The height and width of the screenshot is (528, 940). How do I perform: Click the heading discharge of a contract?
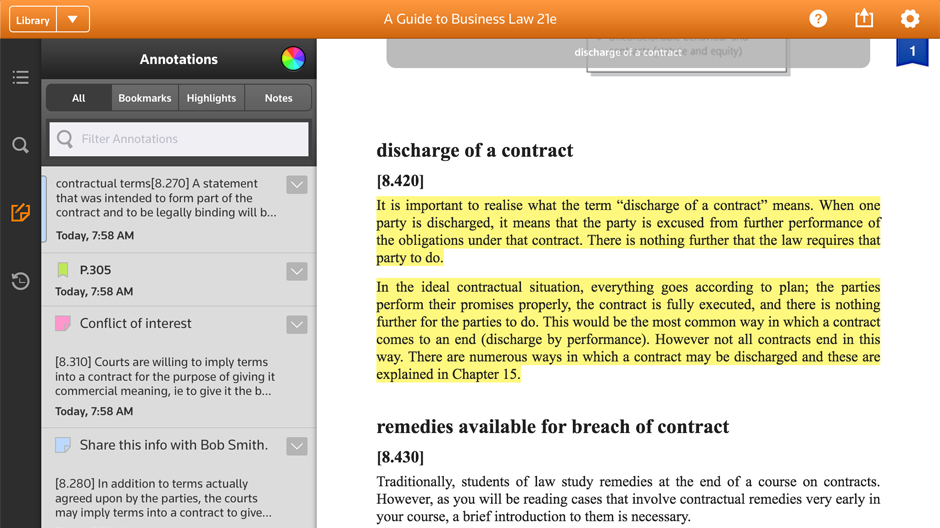pos(474,150)
